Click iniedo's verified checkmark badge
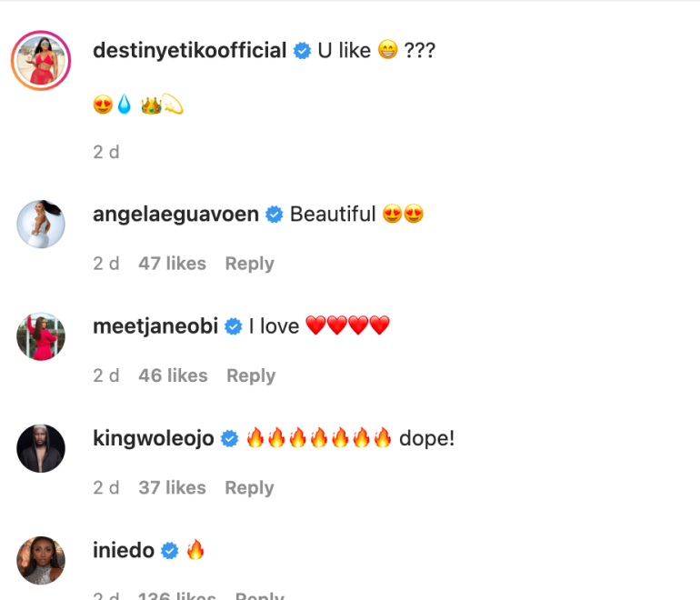 point(170,551)
